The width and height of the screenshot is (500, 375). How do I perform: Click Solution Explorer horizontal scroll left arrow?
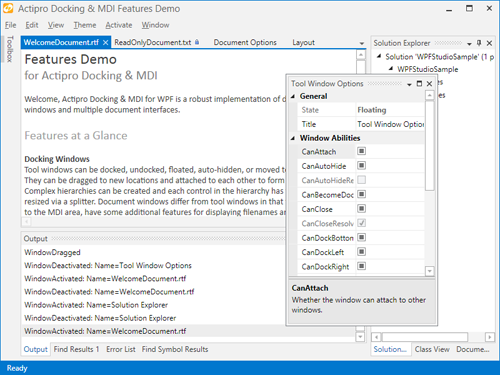point(376,337)
